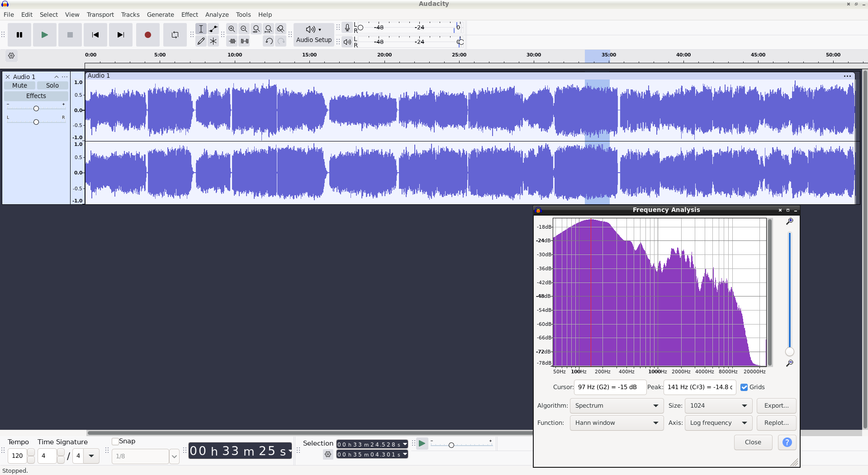The width and height of the screenshot is (868, 475).
Task: Click the Tempo value field
Action: (x=17, y=456)
